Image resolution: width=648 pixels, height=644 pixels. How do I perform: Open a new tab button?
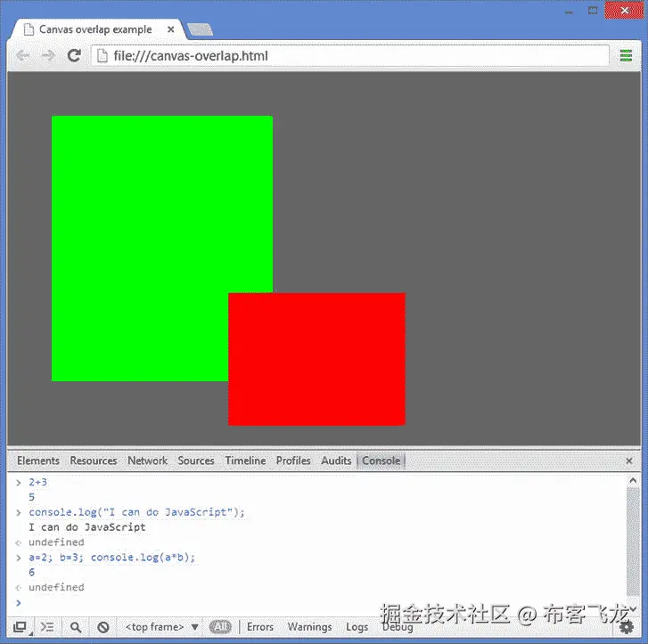click(x=200, y=29)
